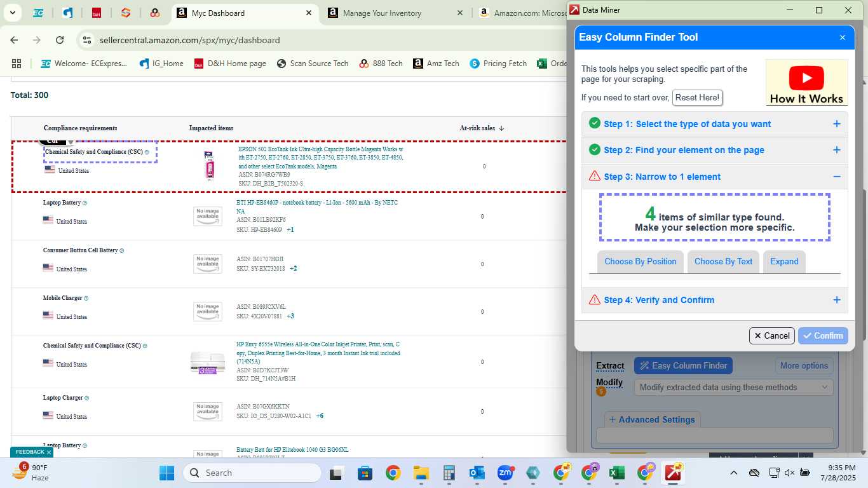Switch to Manage Your Inventory tab
Image resolution: width=868 pixels, height=488 pixels.
[382, 13]
